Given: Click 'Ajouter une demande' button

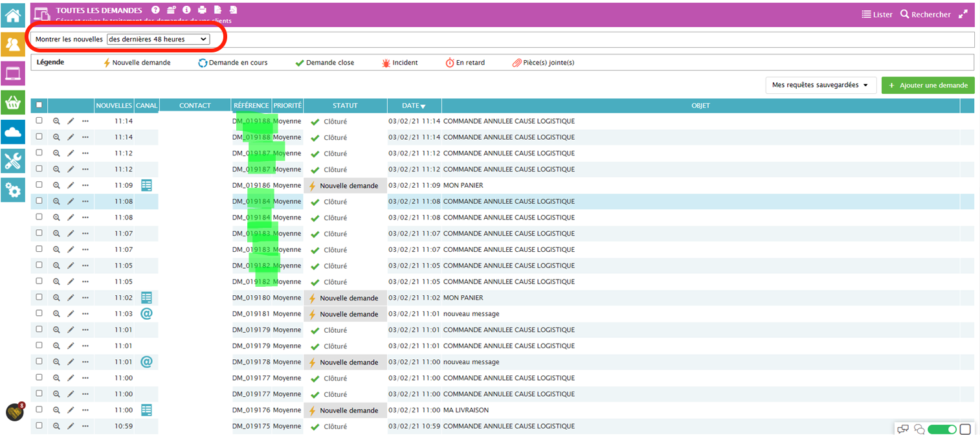Looking at the screenshot, I should point(928,85).
